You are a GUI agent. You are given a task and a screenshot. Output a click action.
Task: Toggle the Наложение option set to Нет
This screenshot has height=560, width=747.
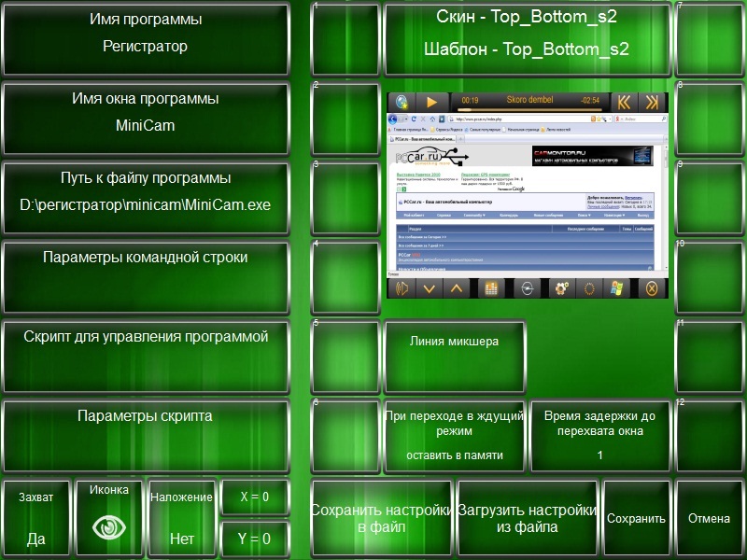[x=182, y=518]
